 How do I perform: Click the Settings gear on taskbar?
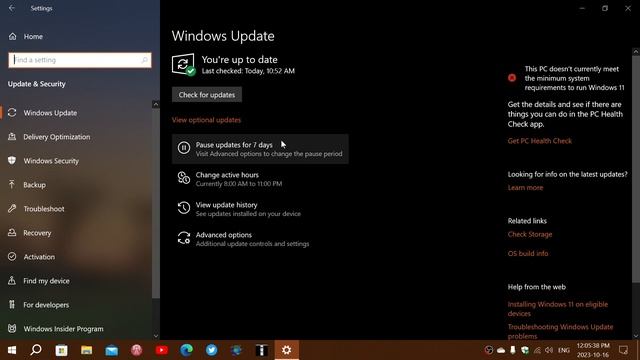point(287,350)
